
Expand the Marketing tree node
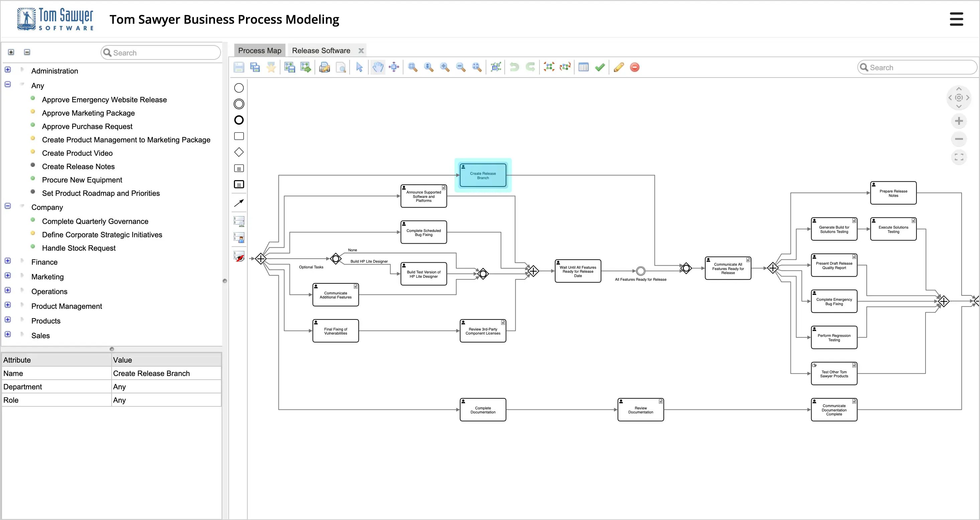(8, 275)
